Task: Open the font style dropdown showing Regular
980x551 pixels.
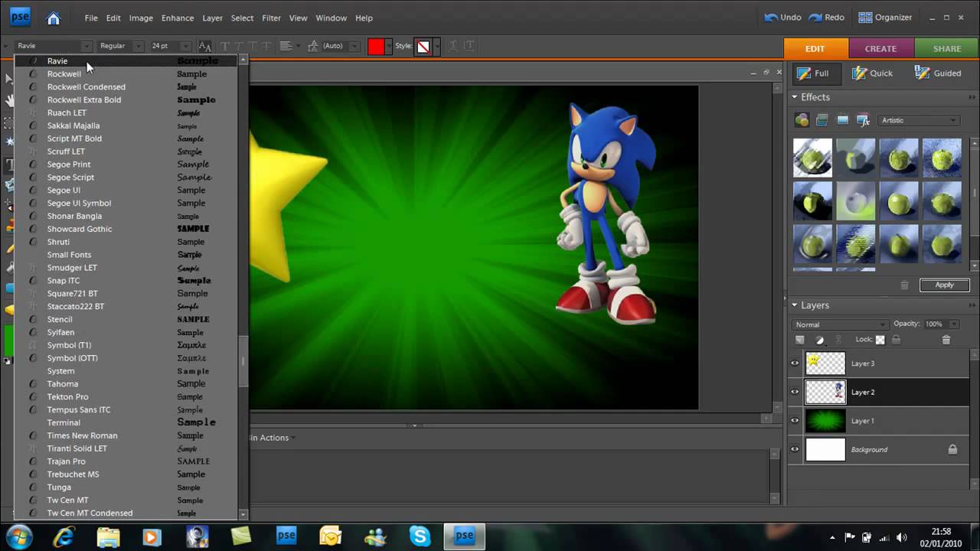Action: point(121,46)
